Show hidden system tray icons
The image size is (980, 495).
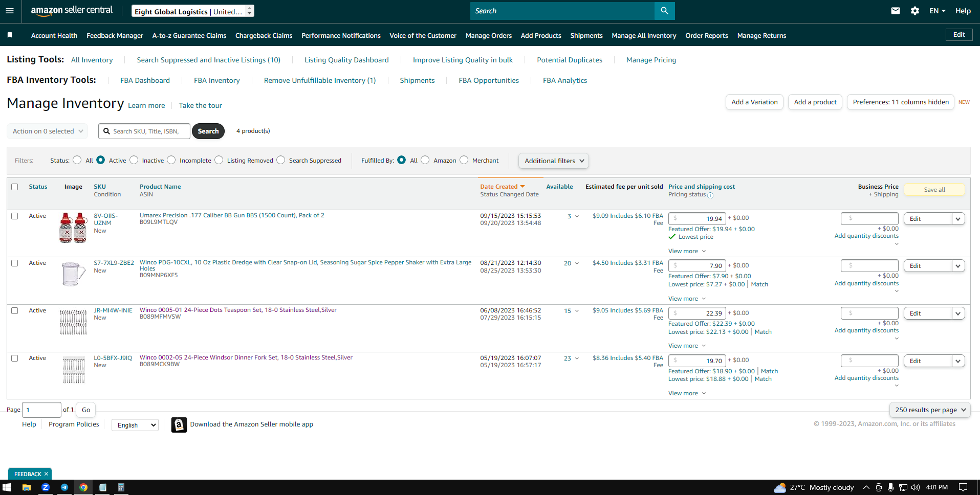(866, 487)
